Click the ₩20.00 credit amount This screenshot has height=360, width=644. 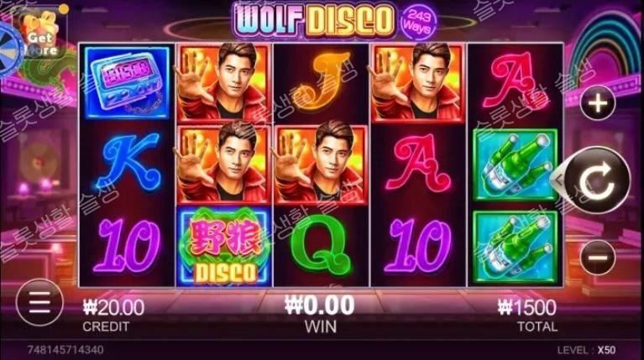pos(113,307)
